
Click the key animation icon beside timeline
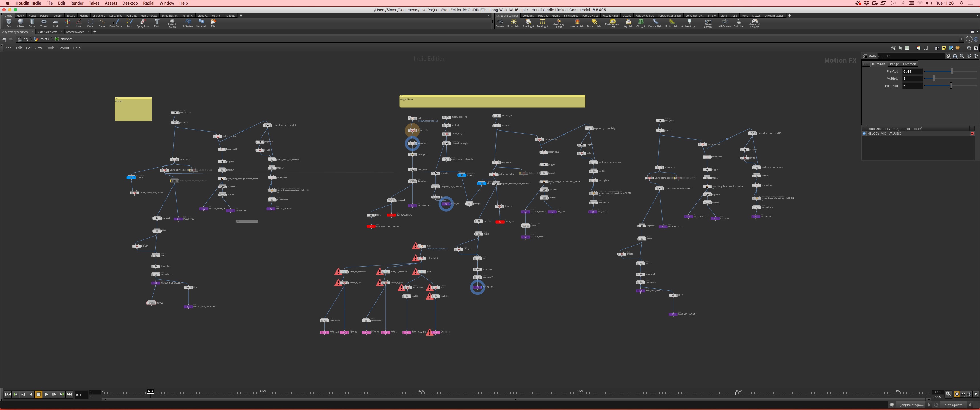(x=948, y=394)
